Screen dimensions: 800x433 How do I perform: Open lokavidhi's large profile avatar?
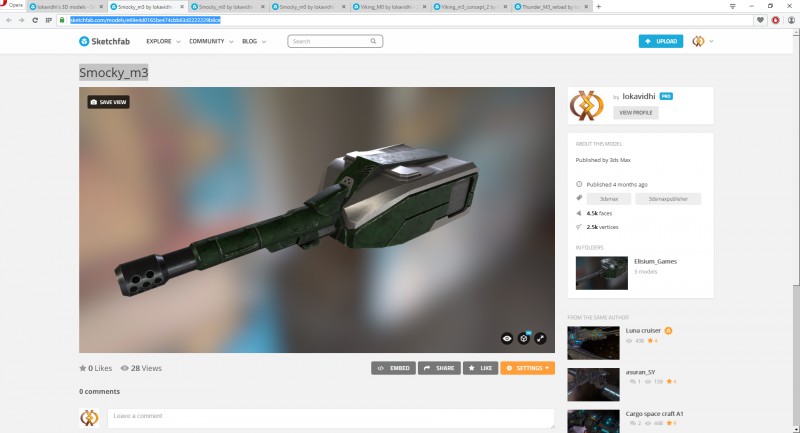click(587, 106)
